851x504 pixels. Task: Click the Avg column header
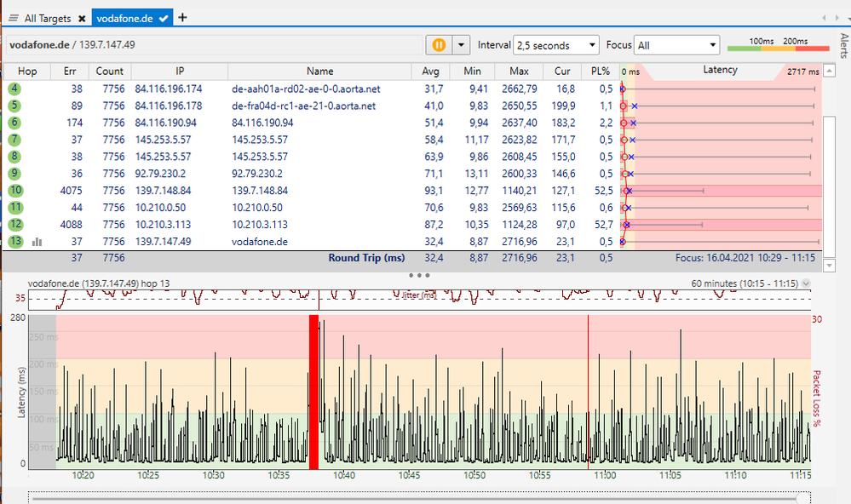tap(431, 72)
